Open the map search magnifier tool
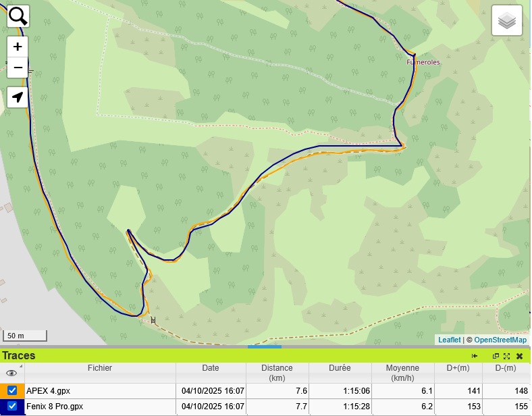 [18, 16]
